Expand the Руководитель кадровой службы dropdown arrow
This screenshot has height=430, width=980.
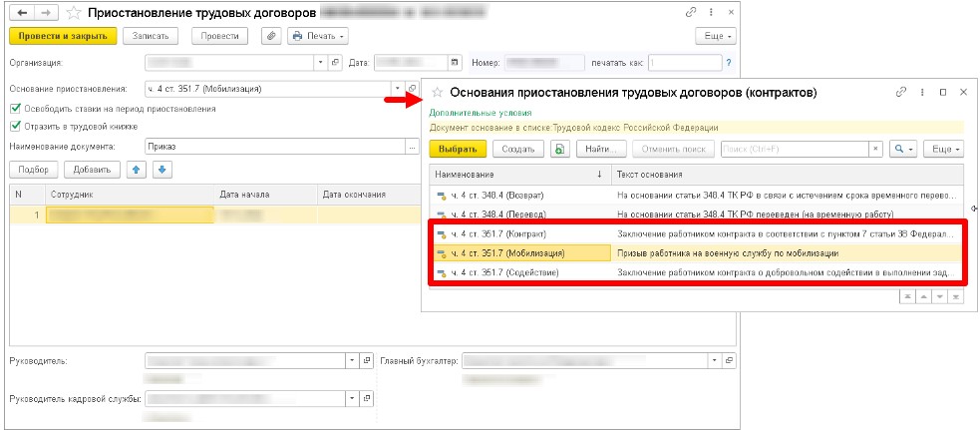(x=353, y=398)
